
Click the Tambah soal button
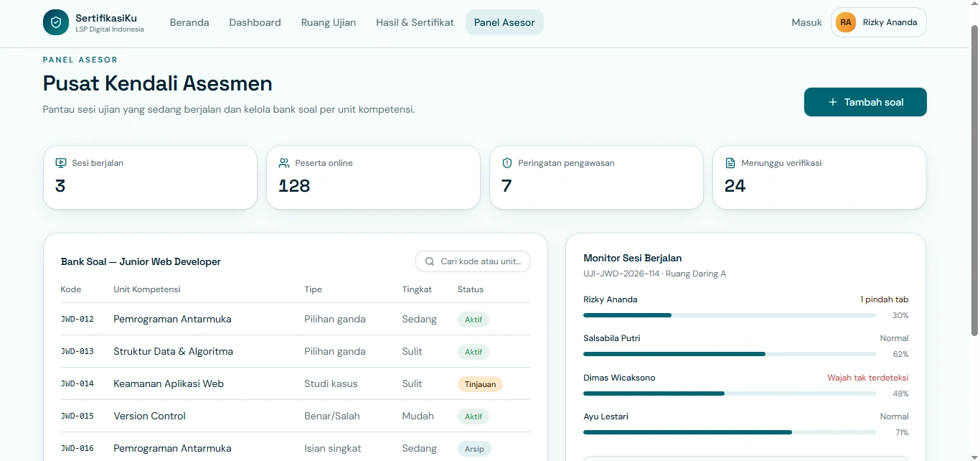[865, 102]
